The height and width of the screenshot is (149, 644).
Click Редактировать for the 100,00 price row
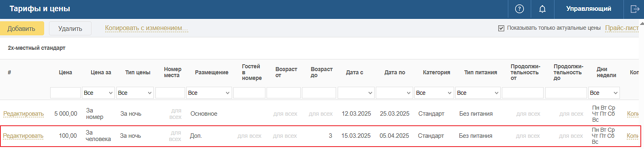pos(23,136)
